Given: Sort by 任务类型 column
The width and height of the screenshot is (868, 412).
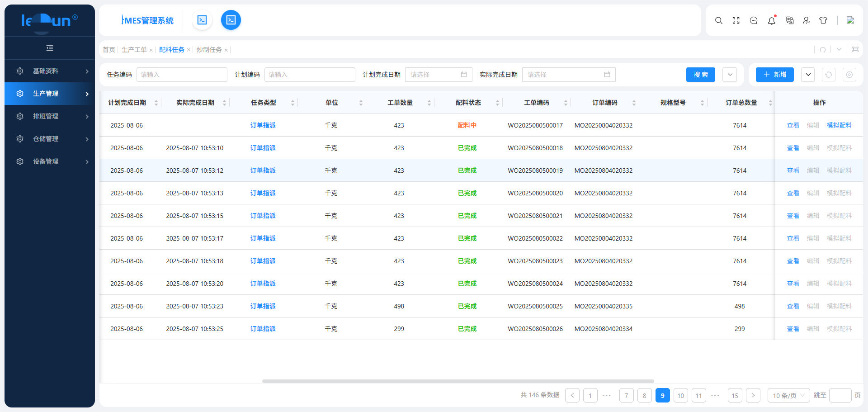Looking at the screenshot, I should [292, 103].
